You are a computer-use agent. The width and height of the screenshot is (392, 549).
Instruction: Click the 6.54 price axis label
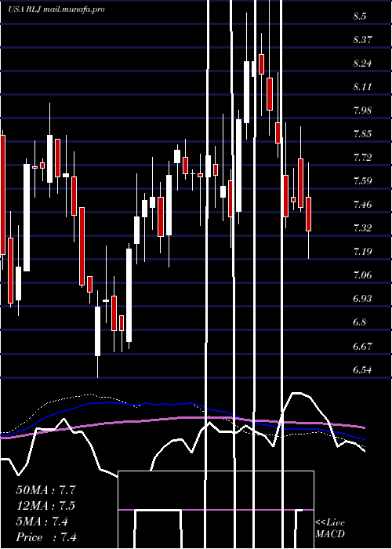click(362, 370)
